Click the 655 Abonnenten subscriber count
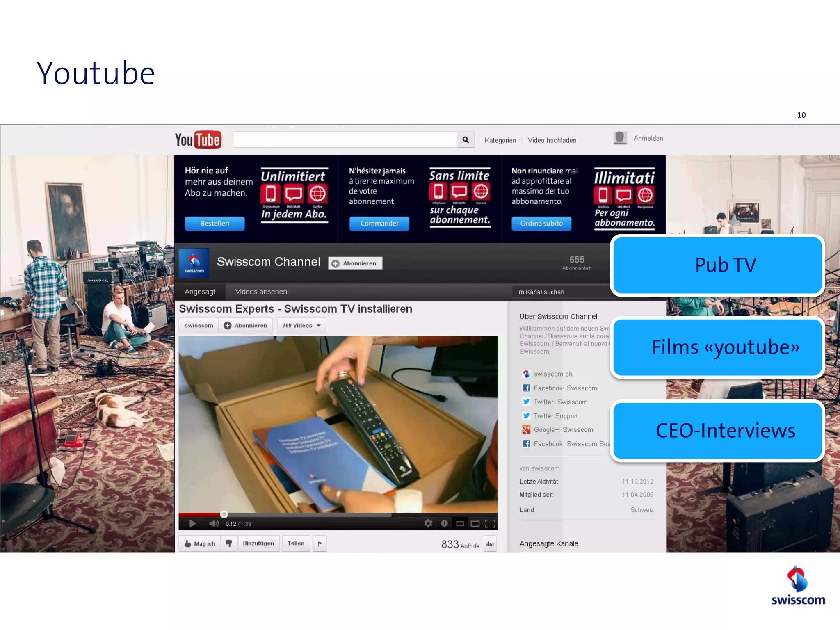840x630 pixels. click(577, 262)
